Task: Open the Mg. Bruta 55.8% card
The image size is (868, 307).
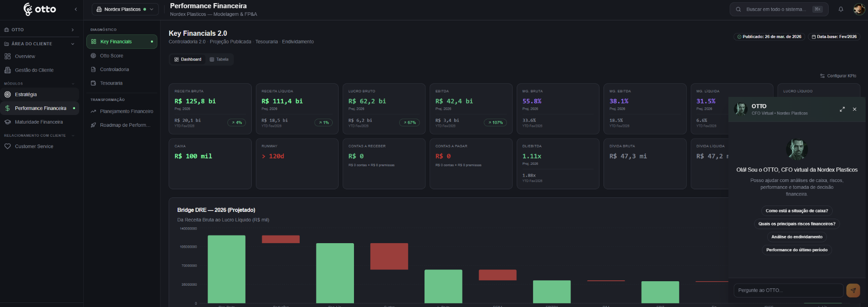Action: (558, 109)
